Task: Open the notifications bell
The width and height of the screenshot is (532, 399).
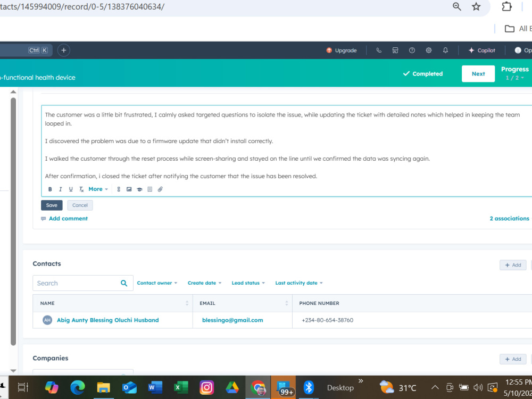Action: coord(445,50)
